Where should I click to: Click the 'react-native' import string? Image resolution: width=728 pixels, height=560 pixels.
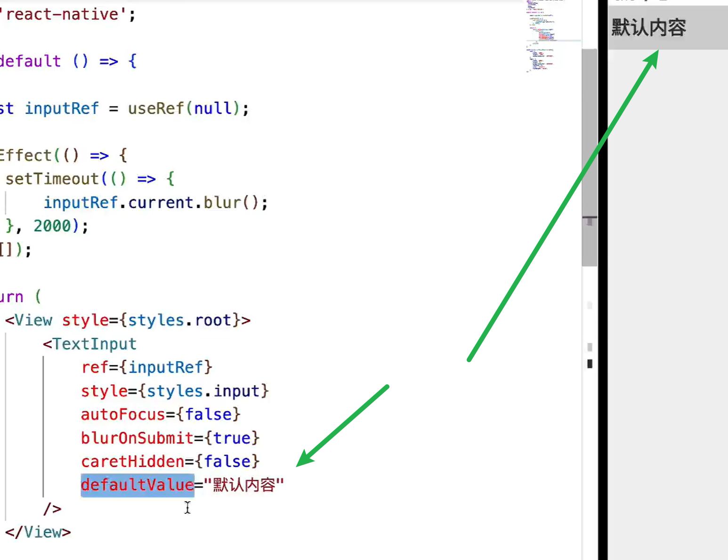coord(64,14)
